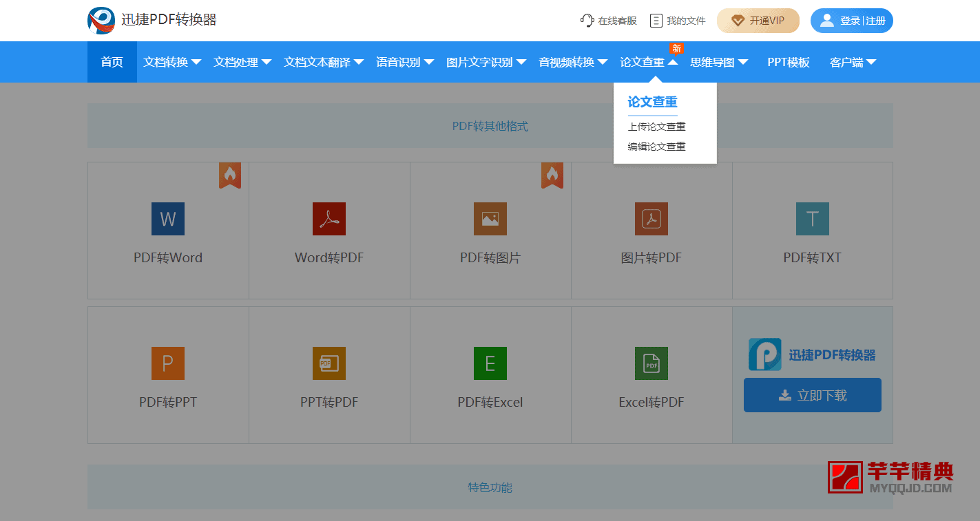
Task: Expand the 图片文字识别 dropdown
Action: (486, 62)
